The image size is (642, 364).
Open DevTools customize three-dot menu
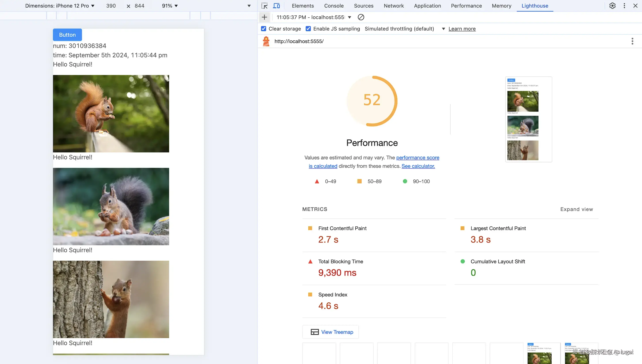624,6
